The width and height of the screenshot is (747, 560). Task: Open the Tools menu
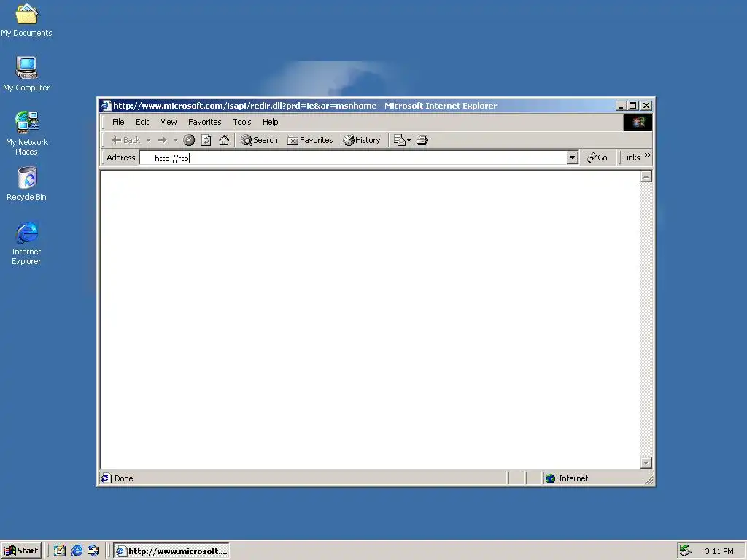coord(242,122)
